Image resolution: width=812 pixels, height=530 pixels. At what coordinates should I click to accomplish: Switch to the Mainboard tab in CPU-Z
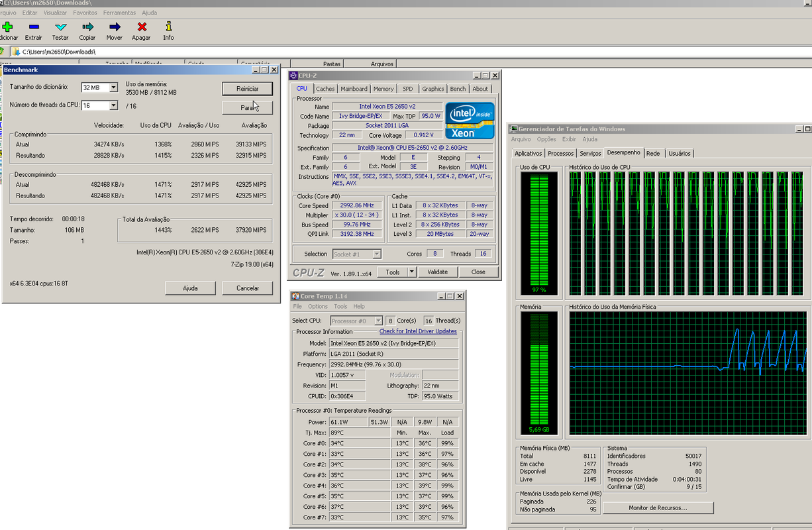354,89
